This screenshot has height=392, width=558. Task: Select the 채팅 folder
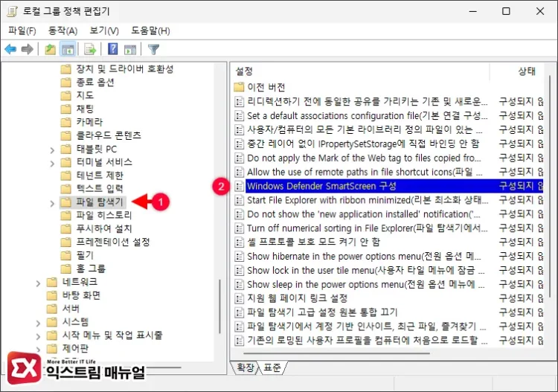(x=85, y=109)
